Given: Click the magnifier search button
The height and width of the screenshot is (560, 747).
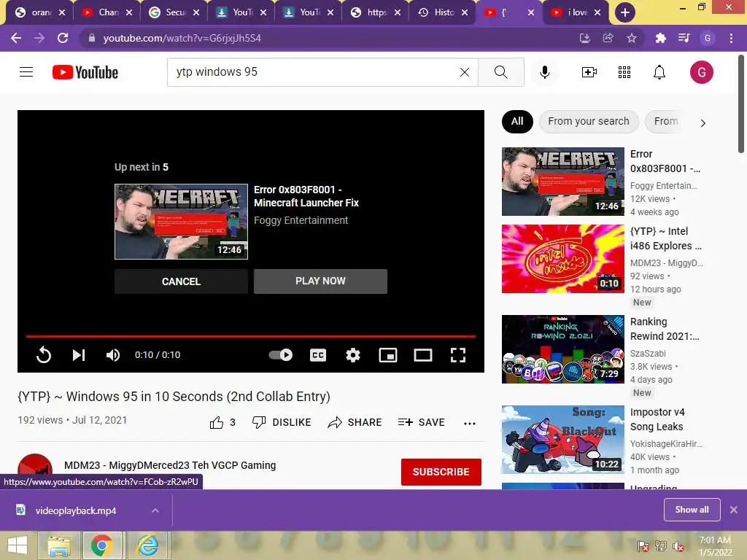Looking at the screenshot, I should pos(500,72).
